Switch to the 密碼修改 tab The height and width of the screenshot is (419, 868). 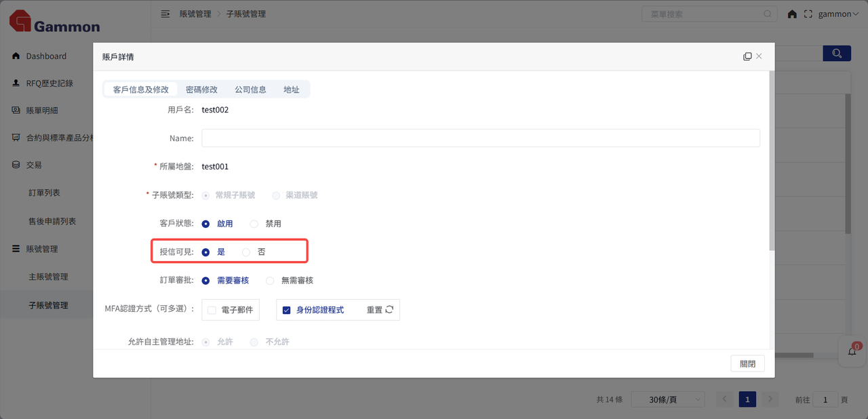201,89
